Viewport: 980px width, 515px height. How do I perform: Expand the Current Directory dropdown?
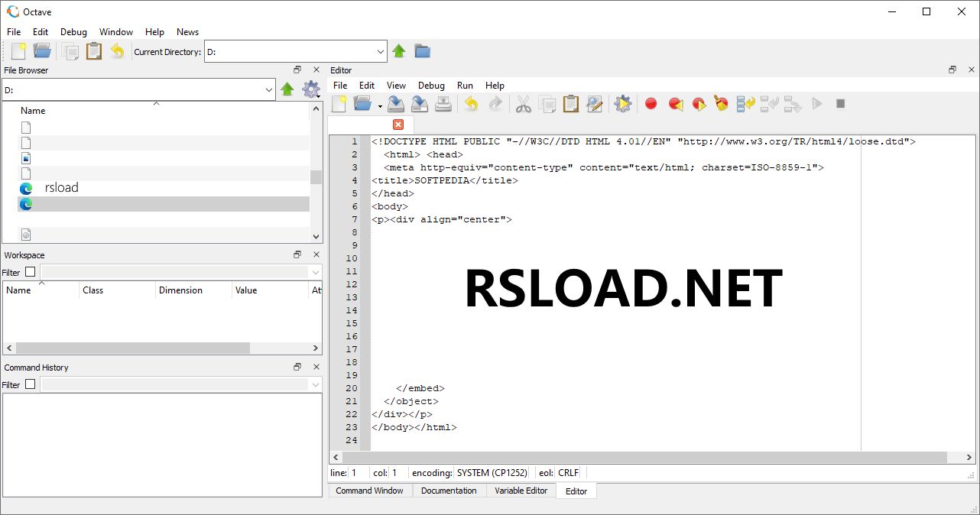point(381,52)
